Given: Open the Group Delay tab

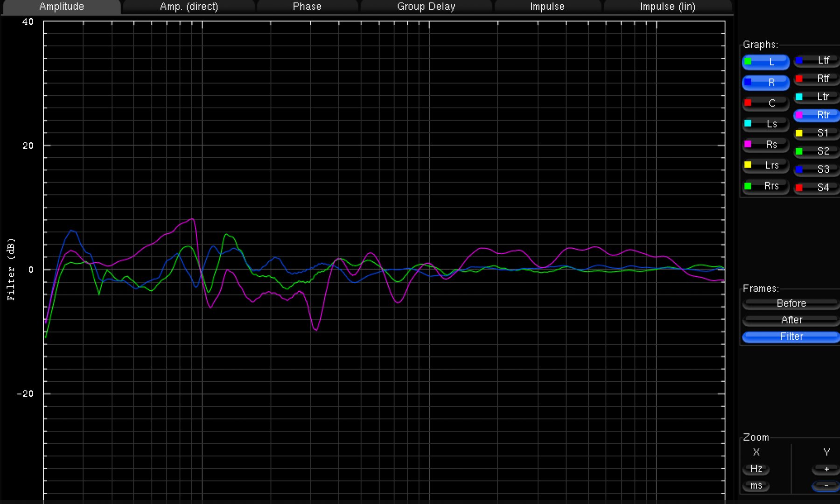Looking at the screenshot, I should (x=426, y=7).
